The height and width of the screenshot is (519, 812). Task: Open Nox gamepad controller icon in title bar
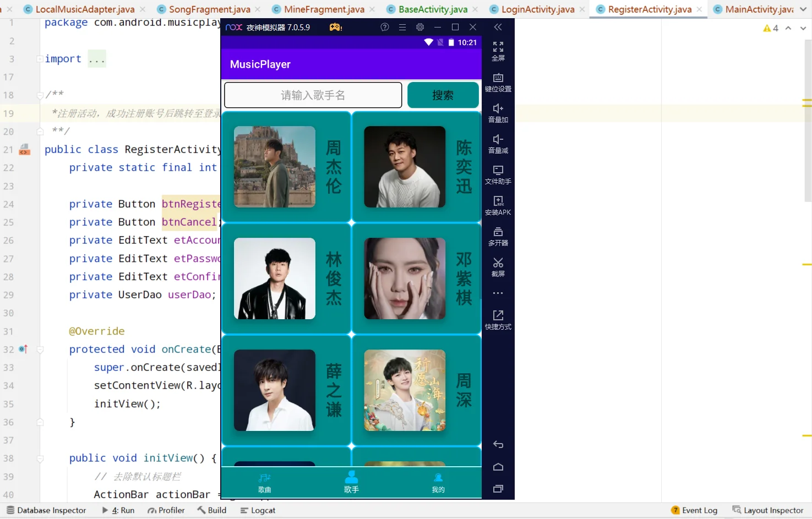[336, 27]
